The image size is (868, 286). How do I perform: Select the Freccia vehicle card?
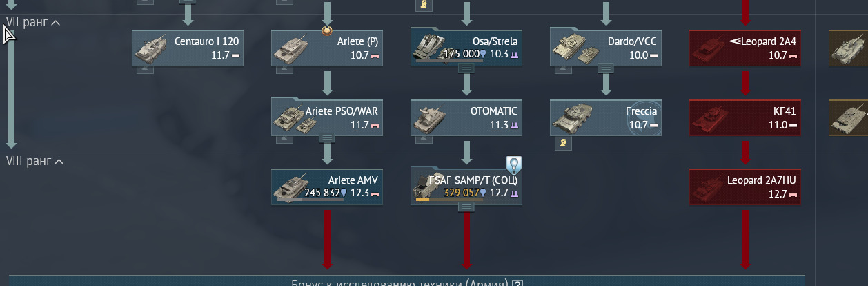coord(606,117)
